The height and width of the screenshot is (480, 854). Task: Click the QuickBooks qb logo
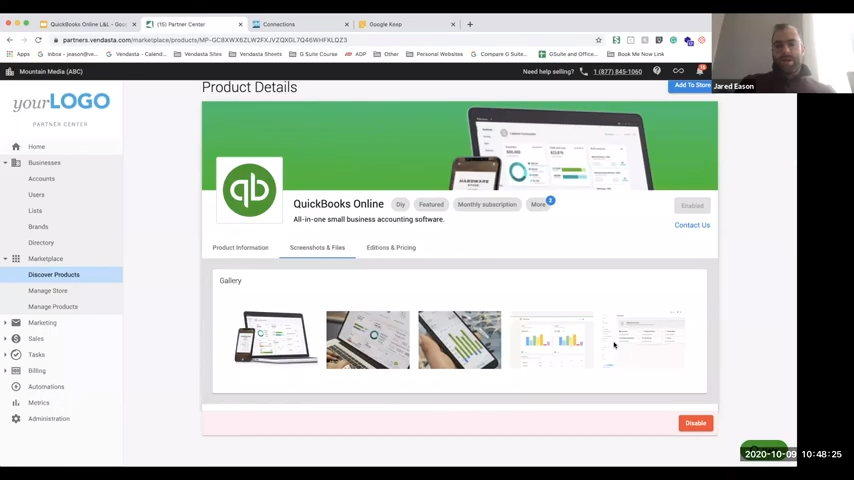(x=249, y=190)
